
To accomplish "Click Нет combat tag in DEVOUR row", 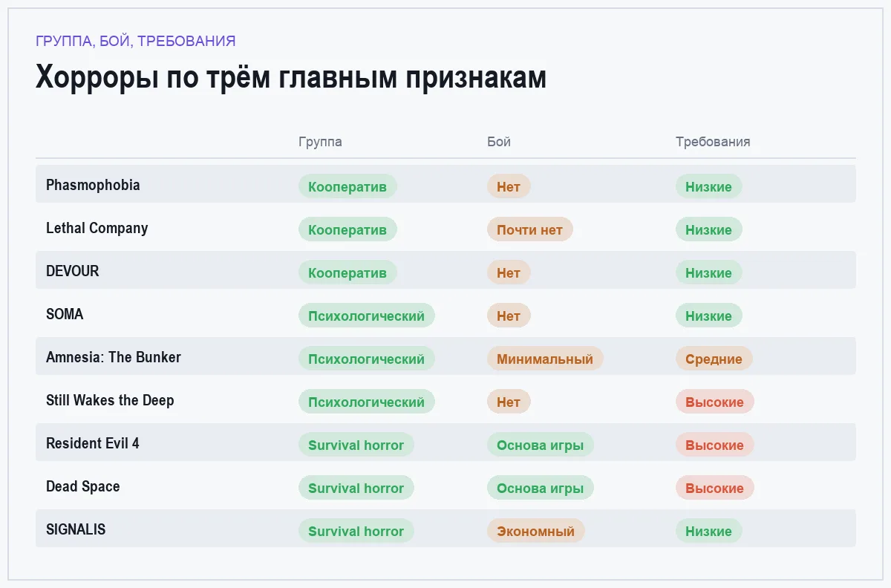I will click(x=509, y=272).
